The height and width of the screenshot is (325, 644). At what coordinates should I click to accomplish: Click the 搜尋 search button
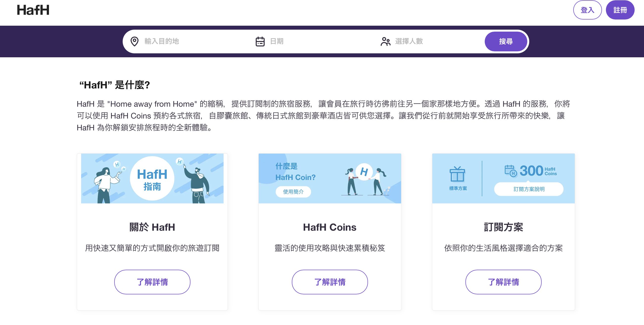[506, 41]
